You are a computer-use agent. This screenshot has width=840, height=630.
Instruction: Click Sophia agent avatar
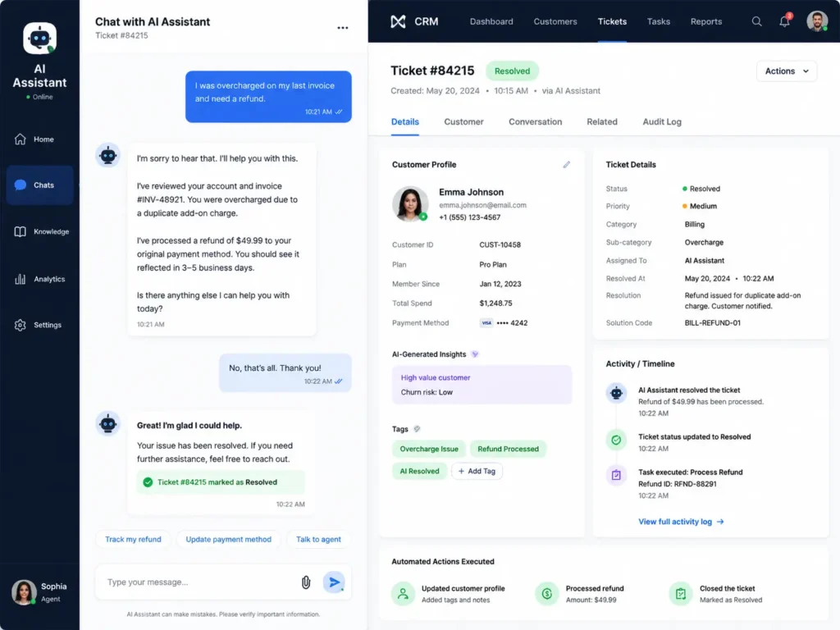(24, 592)
